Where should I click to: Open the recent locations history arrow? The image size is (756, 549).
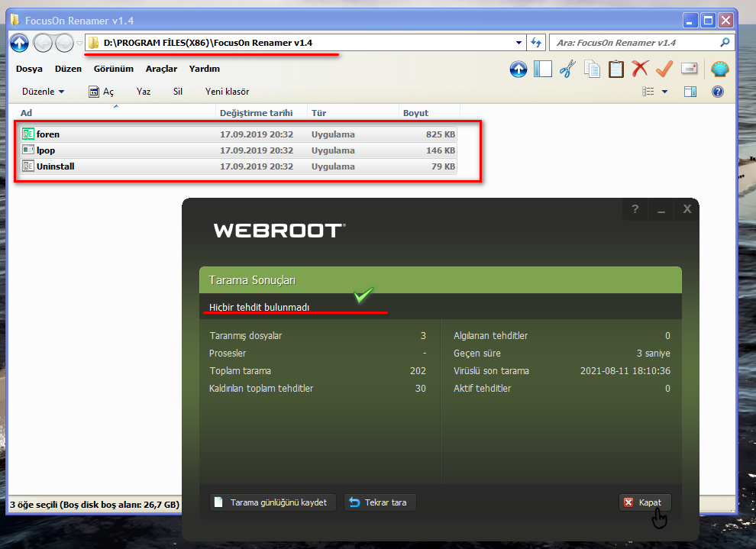tap(79, 43)
